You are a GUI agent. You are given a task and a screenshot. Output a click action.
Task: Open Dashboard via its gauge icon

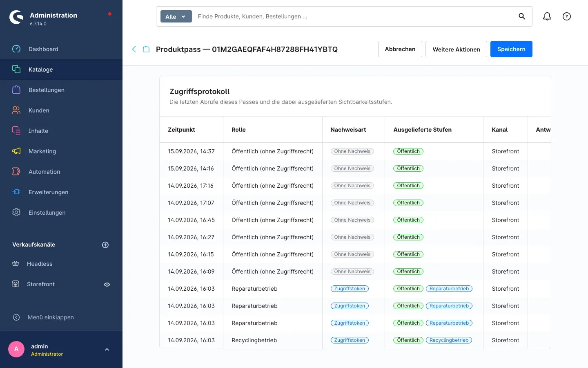(16, 49)
